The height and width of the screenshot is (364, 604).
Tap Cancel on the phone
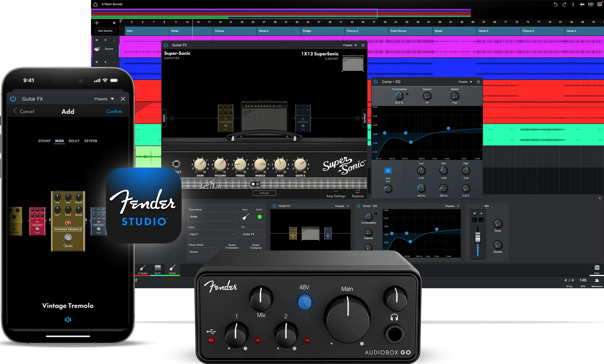24,111
